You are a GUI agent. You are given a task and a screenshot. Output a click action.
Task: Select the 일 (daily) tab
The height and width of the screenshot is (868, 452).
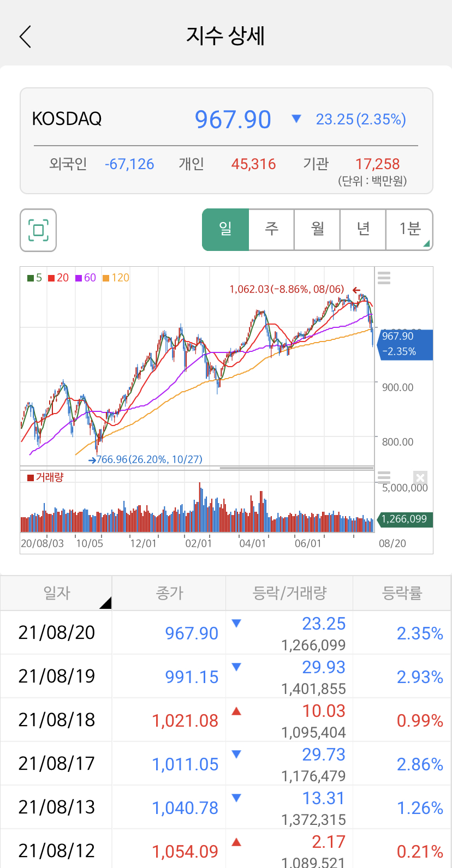(x=225, y=230)
